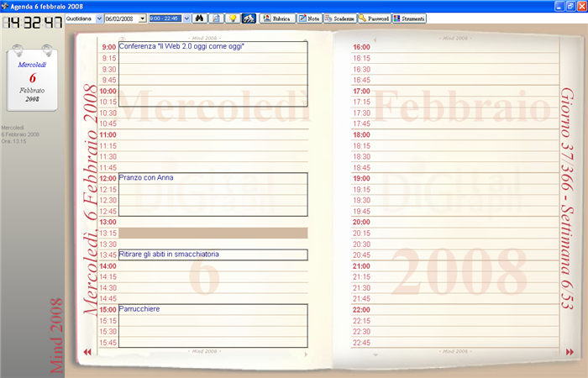Click the 16:00 time slot label
The image size is (588, 378).
361,47
